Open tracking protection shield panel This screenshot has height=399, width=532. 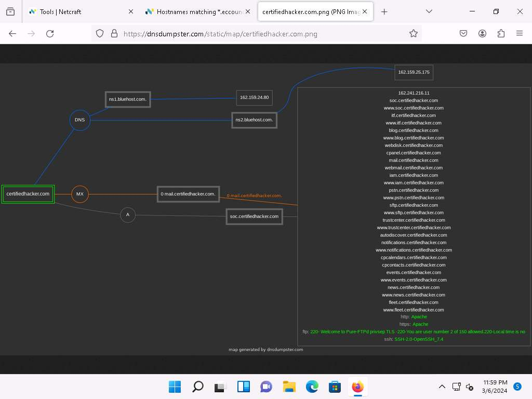point(101,33)
